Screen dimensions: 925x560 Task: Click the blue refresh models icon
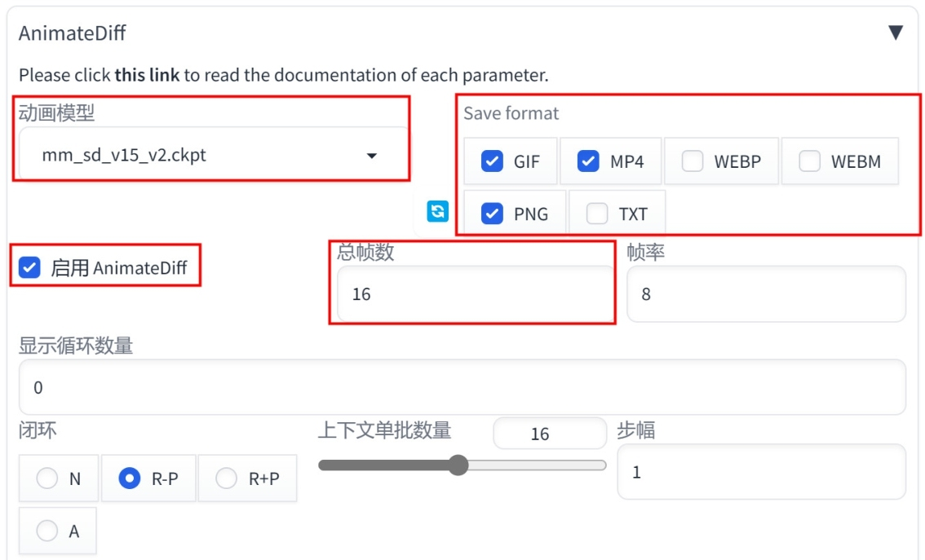pyautogui.click(x=438, y=211)
